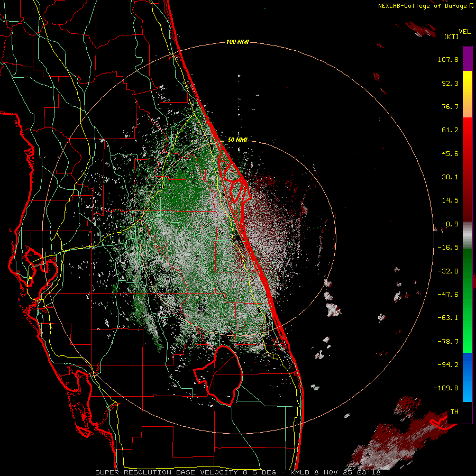
Task: Select the 30.1 scale value
Action: coord(450,177)
